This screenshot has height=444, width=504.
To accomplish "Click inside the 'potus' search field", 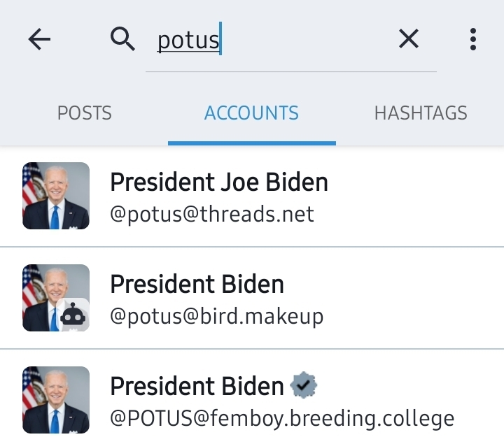I will (291, 40).
